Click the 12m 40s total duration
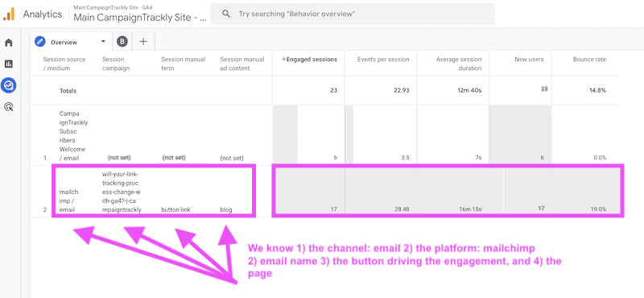The height and width of the screenshot is (298, 644). click(470, 91)
